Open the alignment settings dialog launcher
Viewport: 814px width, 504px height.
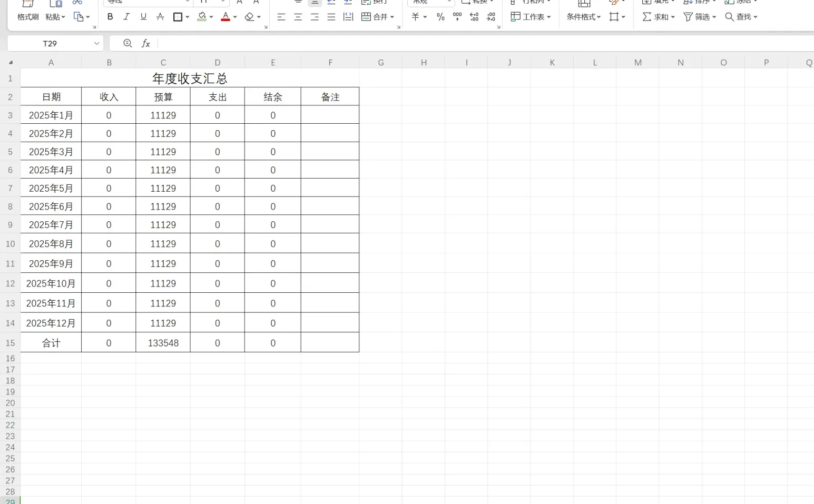tap(398, 27)
